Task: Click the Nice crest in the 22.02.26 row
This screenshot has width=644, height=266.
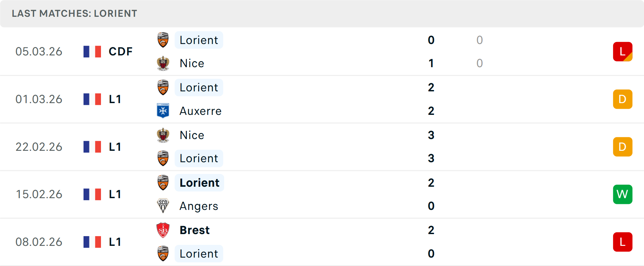Action: click(x=163, y=135)
